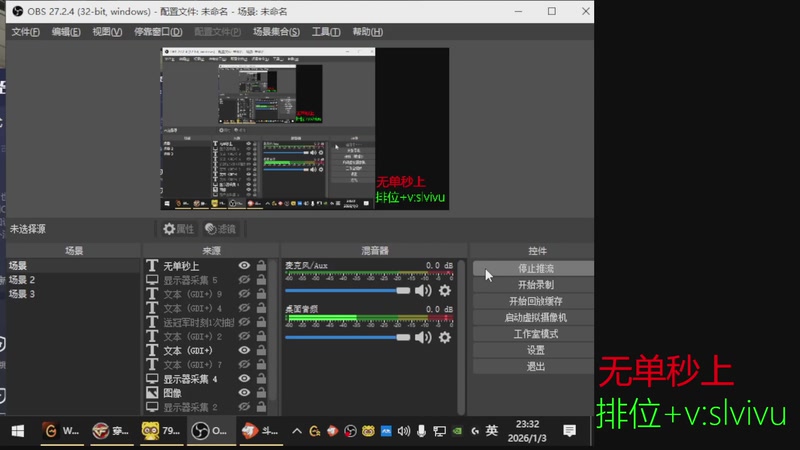The height and width of the screenshot is (450, 800).
Task: Click the lock icon on 显示器采集 2
Action: pyautogui.click(x=261, y=407)
